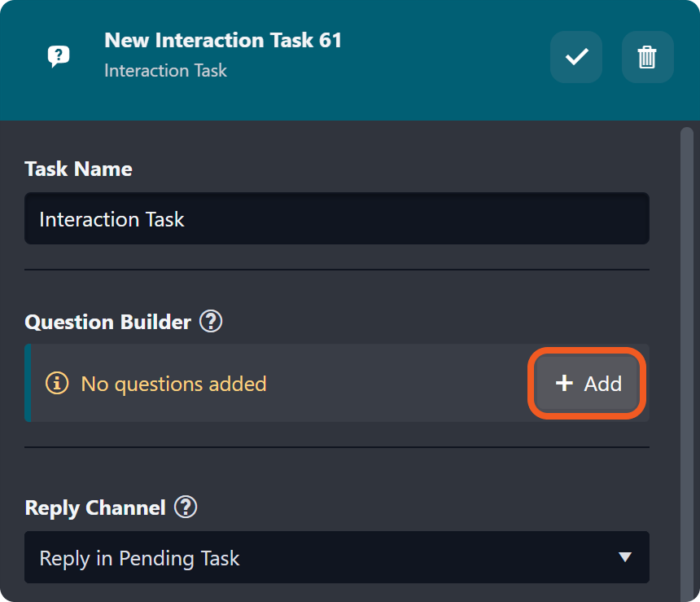Open the Question Builder help icon

pos(211,322)
